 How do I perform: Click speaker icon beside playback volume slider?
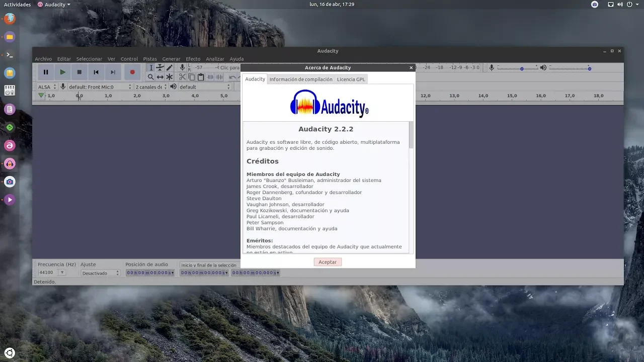click(543, 67)
